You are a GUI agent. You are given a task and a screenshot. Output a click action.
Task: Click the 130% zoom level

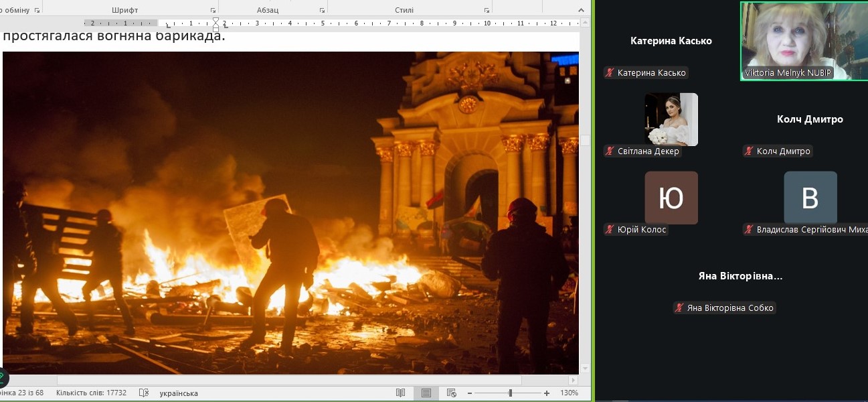(569, 393)
